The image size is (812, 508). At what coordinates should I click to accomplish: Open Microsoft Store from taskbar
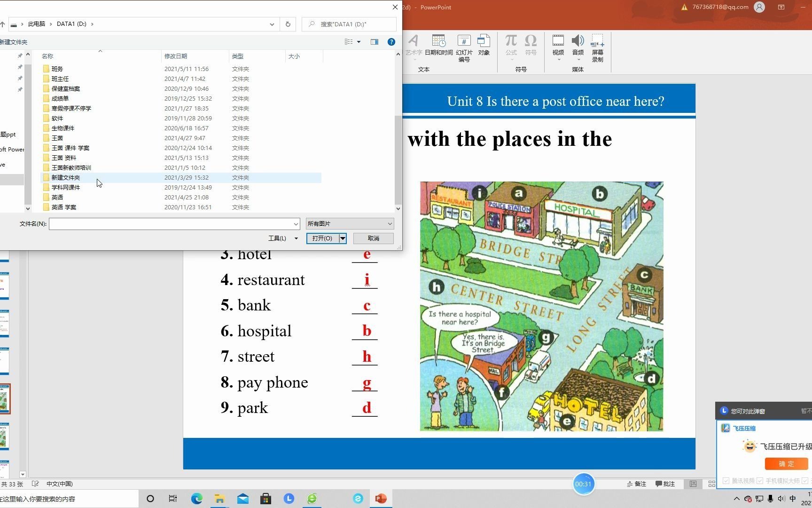tap(265, 499)
